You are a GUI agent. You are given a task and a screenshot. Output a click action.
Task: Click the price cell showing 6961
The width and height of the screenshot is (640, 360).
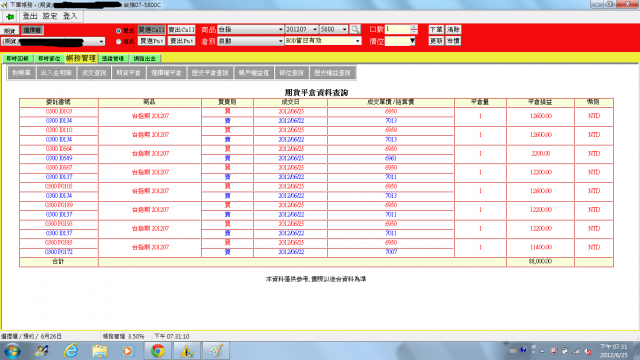391,158
